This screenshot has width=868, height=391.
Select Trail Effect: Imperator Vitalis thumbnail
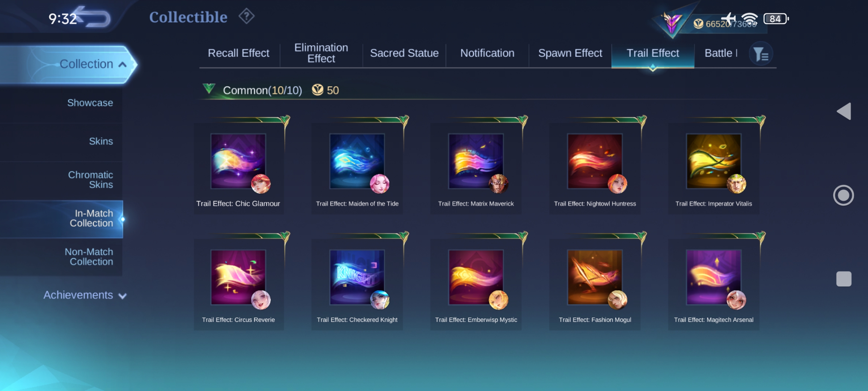pyautogui.click(x=714, y=161)
